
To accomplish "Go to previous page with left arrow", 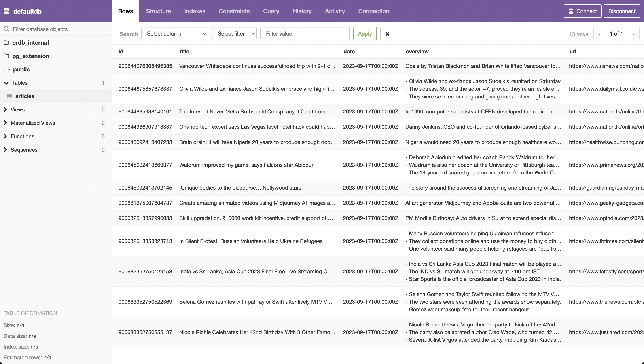I will 599,33.
